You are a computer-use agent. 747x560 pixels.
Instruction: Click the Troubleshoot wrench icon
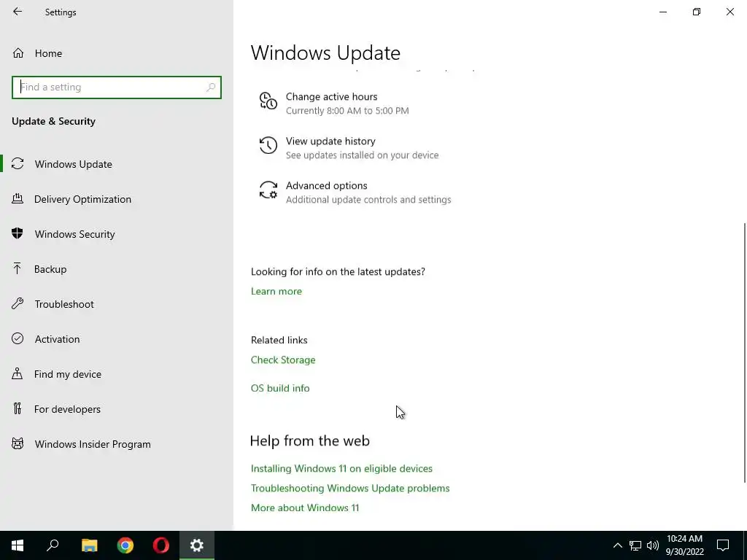[x=18, y=303]
